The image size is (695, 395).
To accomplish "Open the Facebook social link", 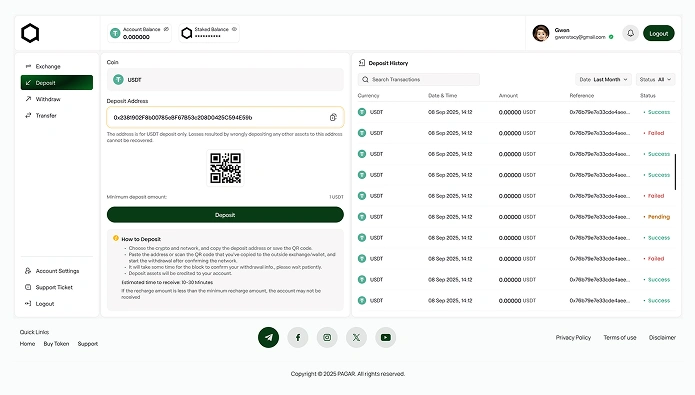I will pos(298,337).
